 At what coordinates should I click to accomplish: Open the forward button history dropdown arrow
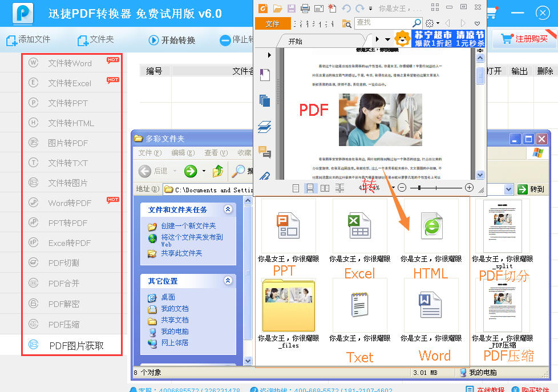tap(204, 171)
